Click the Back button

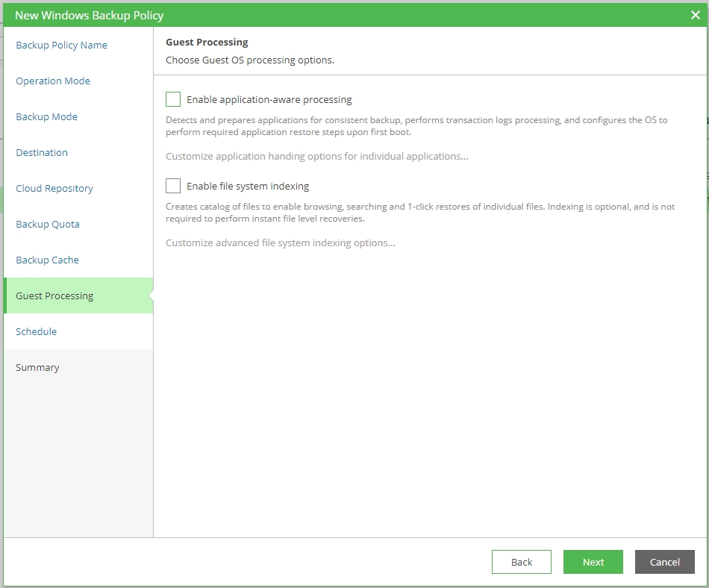[522, 562]
